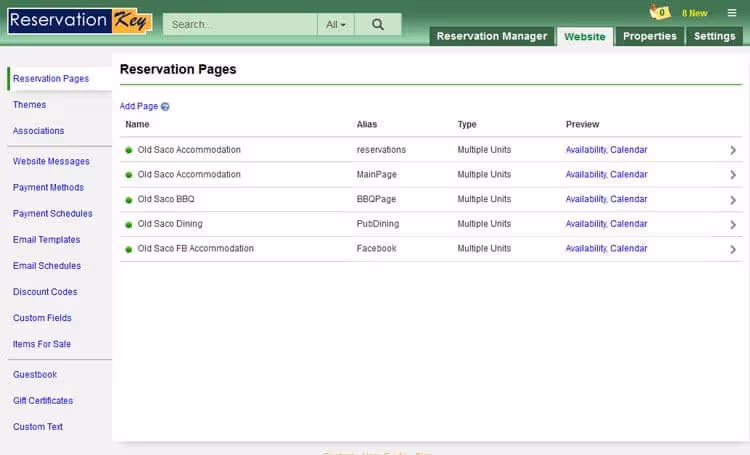
Task: Open Availability preview for Old Saco Dining
Action: [x=585, y=224]
